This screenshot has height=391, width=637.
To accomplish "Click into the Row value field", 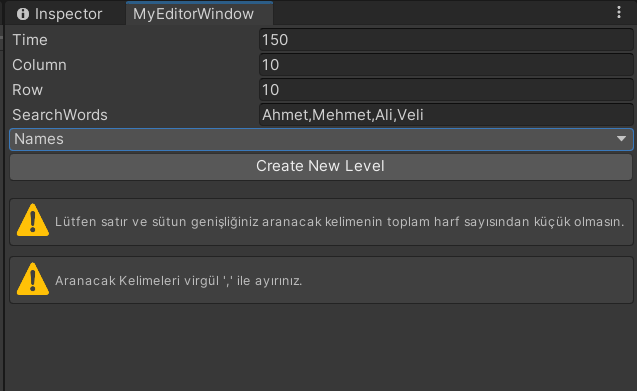I will (446, 90).
